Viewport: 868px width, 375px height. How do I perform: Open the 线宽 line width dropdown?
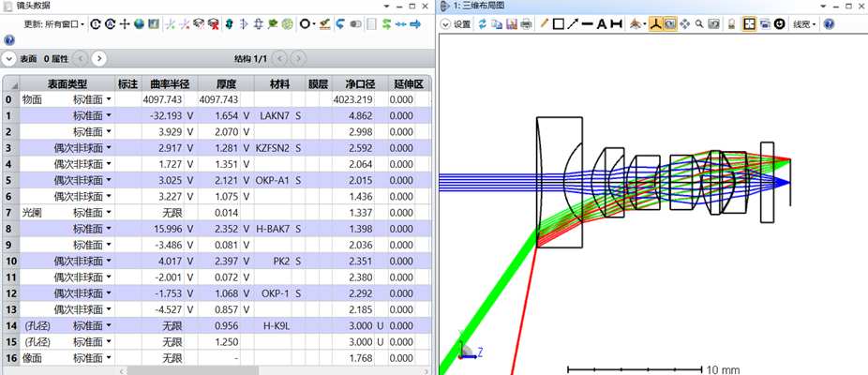pyautogui.click(x=802, y=24)
